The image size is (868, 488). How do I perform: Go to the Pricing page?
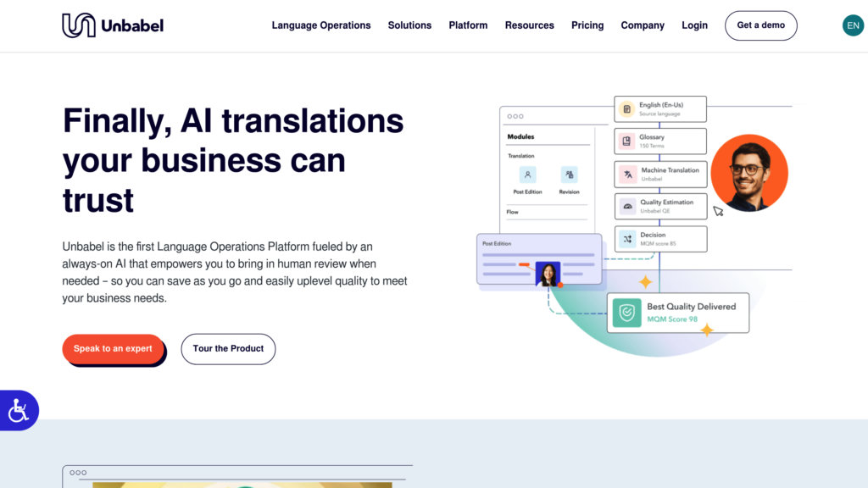(587, 25)
